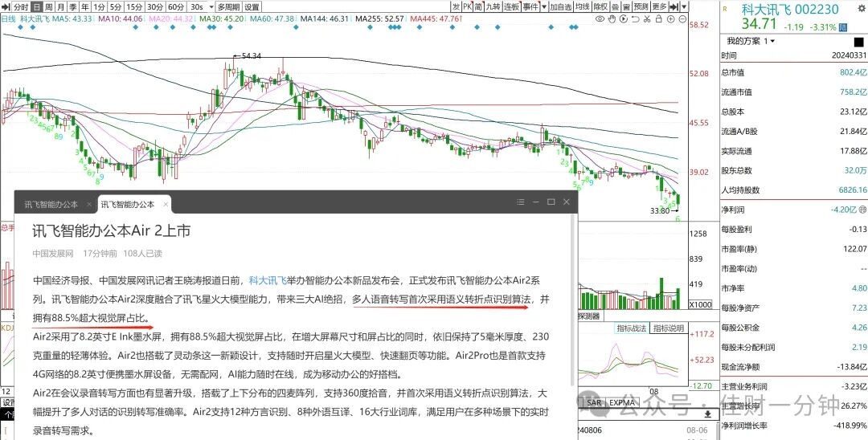Select the EXPMA indicator tab

tap(624, 402)
